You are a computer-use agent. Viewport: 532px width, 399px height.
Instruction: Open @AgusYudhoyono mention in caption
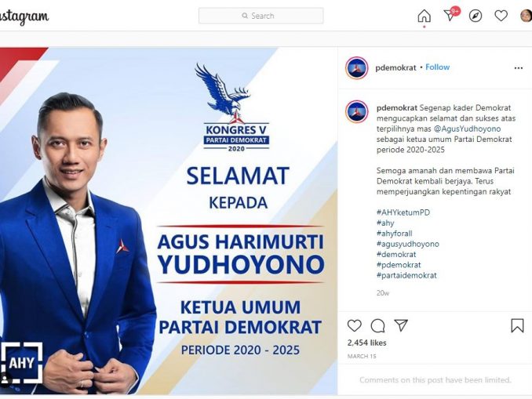coord(467,129)
